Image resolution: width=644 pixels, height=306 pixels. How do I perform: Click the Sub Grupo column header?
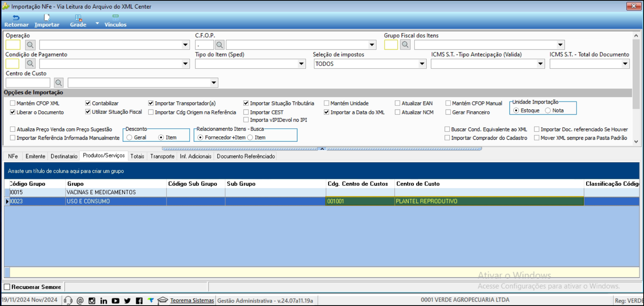click(x=276, y=184)
